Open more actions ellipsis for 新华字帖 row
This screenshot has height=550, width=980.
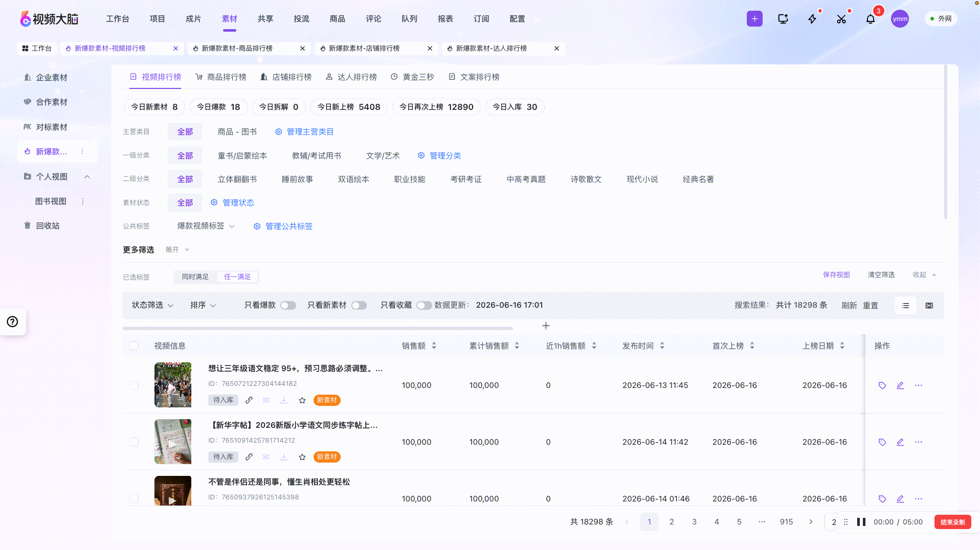click(x=919, y=442)
